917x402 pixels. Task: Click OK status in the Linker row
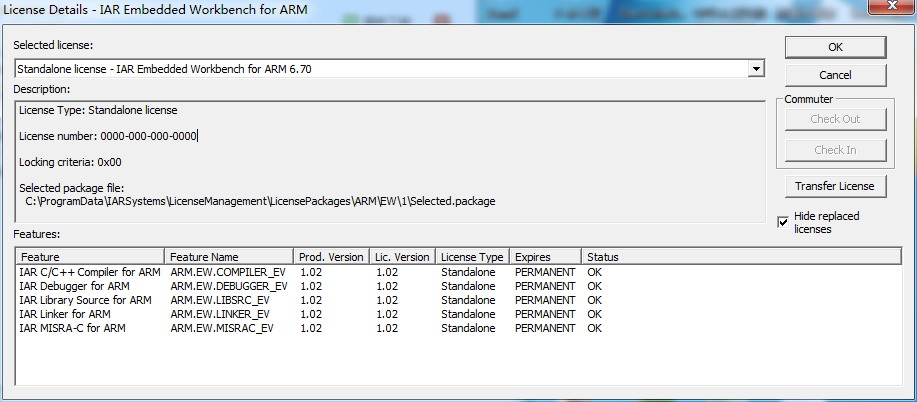pos(594,314)
